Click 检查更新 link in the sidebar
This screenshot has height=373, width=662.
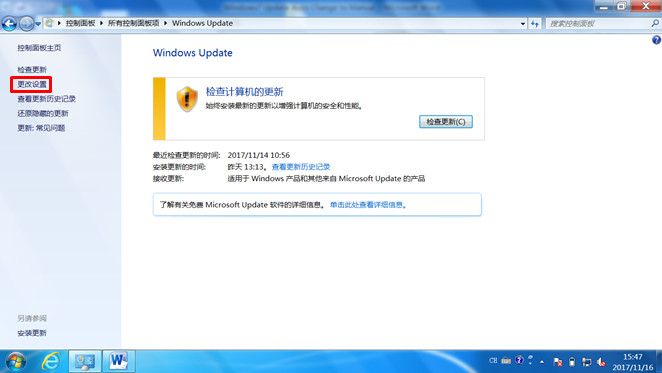click(x=32, y=69)
